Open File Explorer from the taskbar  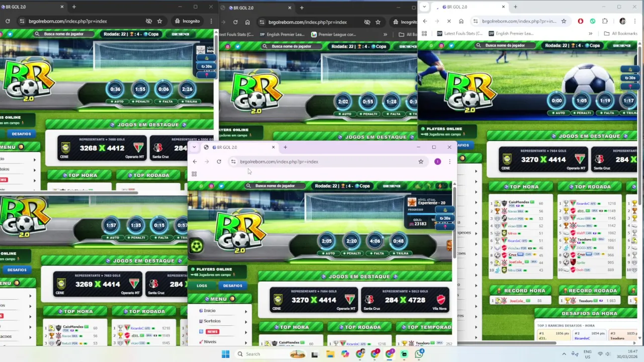330,354
